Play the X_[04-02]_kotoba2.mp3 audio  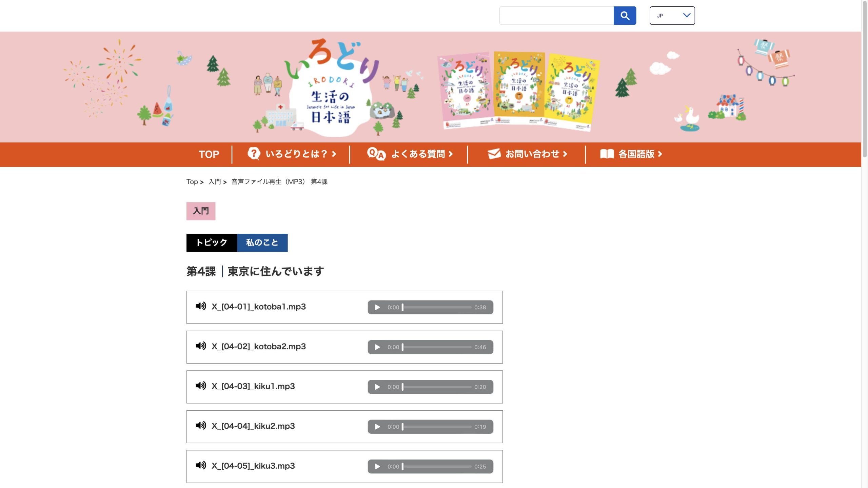[377, 347]
